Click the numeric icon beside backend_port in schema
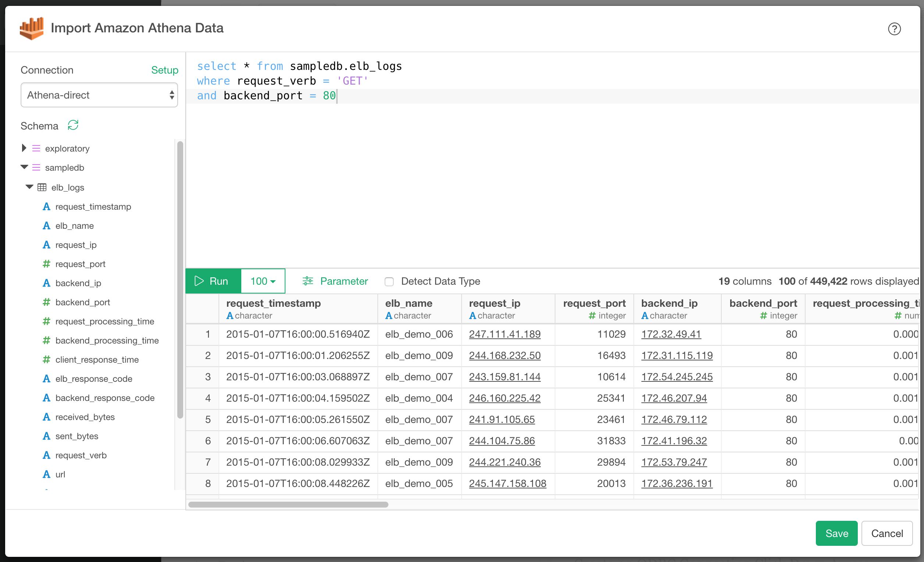 click(46, 302)
